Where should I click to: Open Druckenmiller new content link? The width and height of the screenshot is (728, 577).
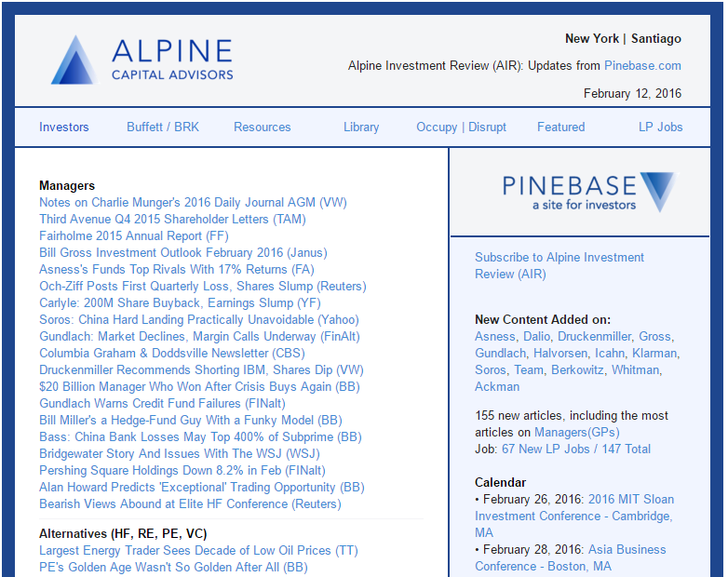(594, 336)
